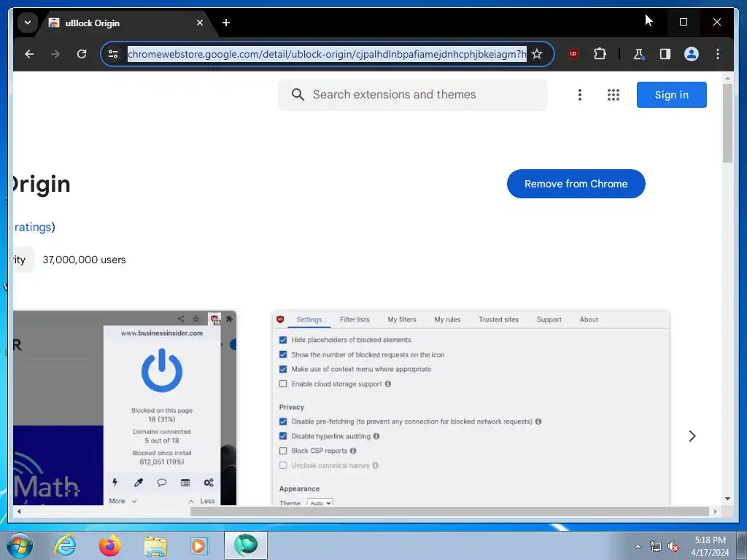Expand More in the popup screenshot
The height and width of the screenshot is (560, 747).
(x=123, y=501)
